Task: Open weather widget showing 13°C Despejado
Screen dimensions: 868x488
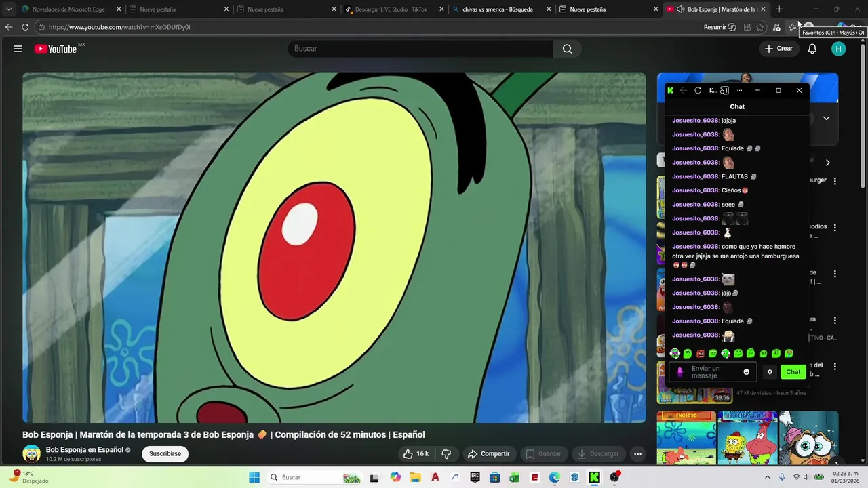Action: tap(28, 477)
